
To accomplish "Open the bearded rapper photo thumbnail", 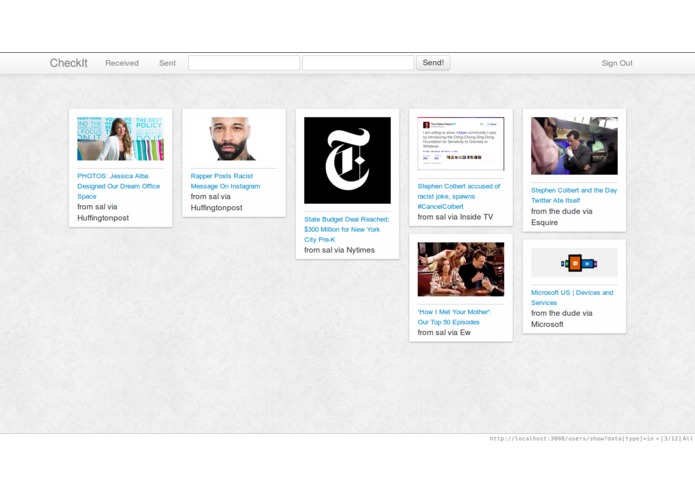I will [x=234, y=139].
